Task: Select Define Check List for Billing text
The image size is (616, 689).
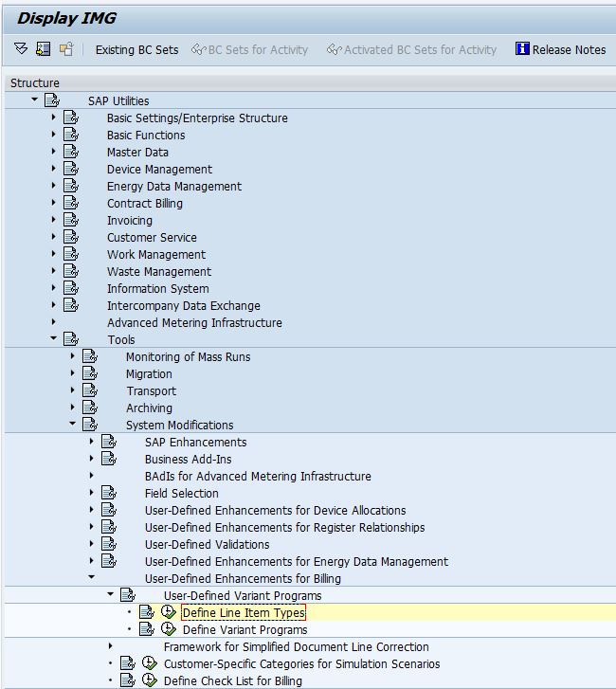Action: (233, 680)
